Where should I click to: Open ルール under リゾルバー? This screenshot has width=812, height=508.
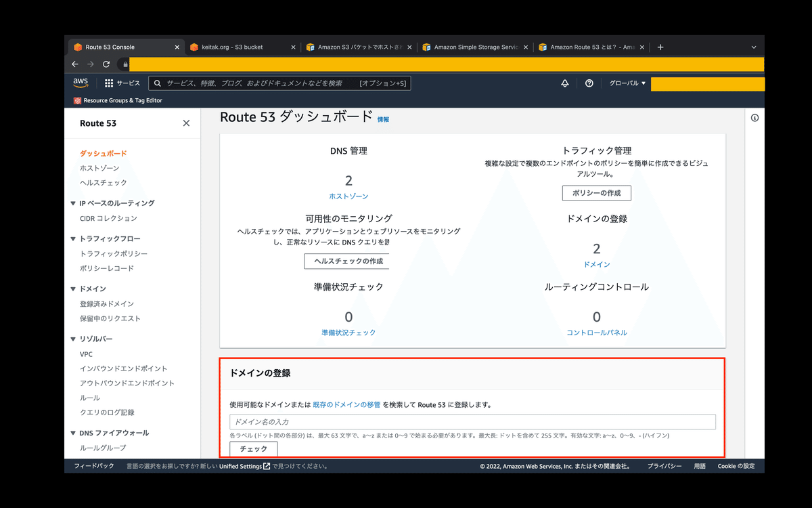[x=89, y=398]
